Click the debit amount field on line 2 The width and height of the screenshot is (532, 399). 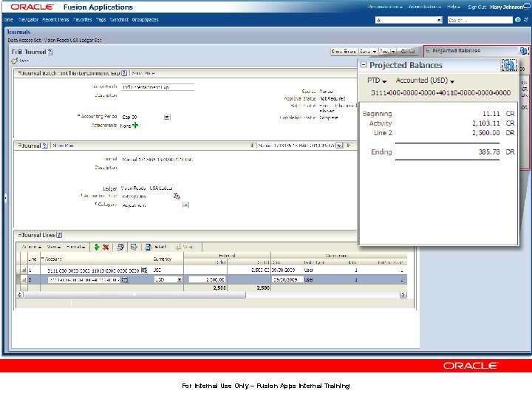click(x=207, y=280)
